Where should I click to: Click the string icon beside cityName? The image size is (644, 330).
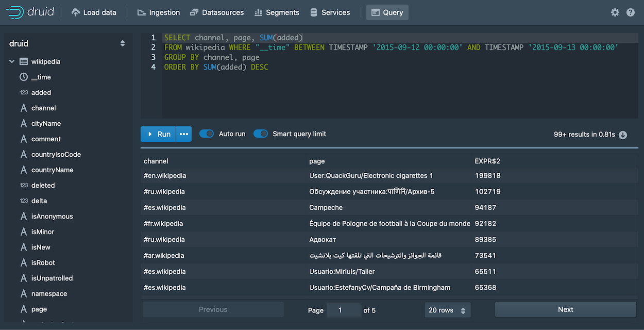click(24, 123)
